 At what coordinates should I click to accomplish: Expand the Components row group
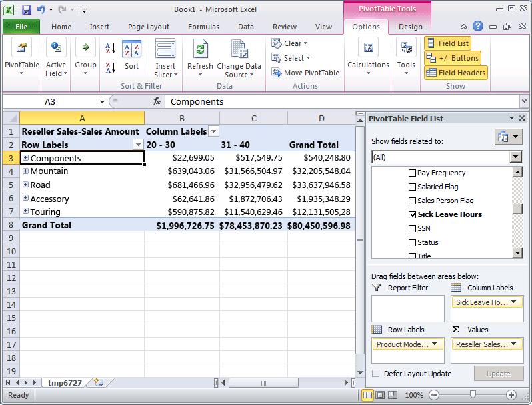26,158
